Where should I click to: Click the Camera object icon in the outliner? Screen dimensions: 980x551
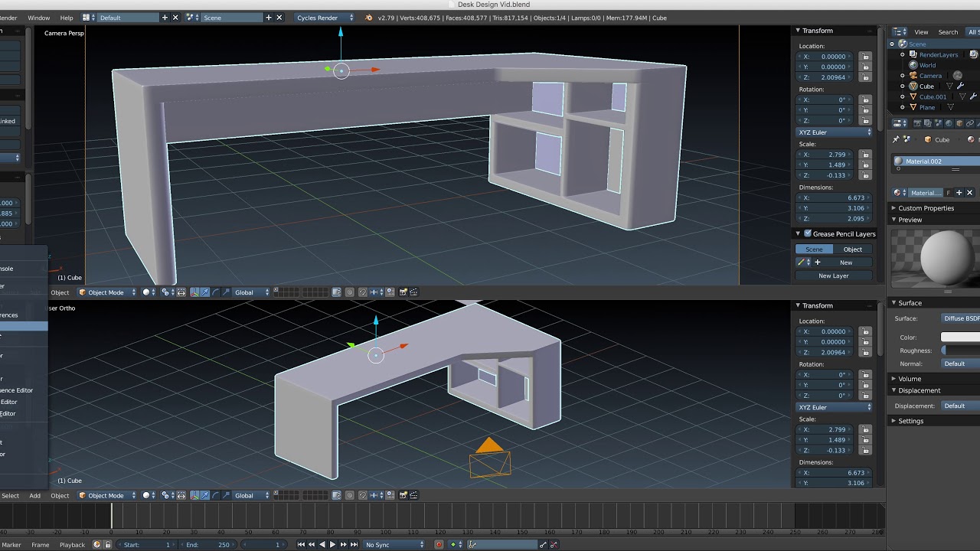tap(913, 76)
